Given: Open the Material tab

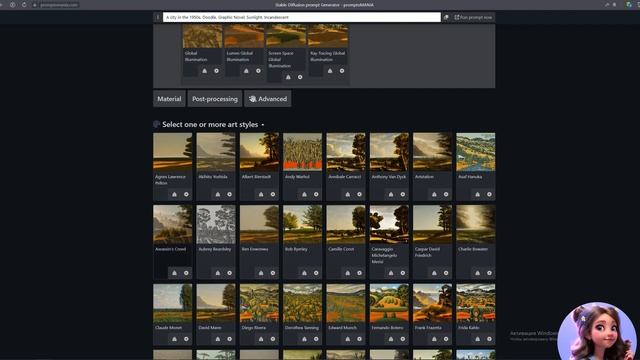Looking at the screenshot, I should 169,99.
